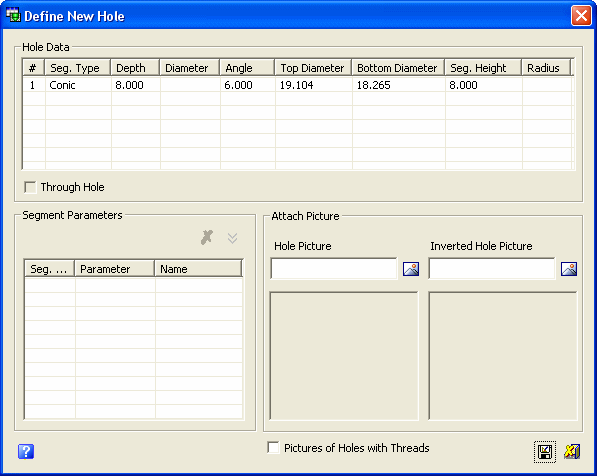Click the Bottom Diameter column header
Viewport: 597px width, 476px height.
coord(398,68)
